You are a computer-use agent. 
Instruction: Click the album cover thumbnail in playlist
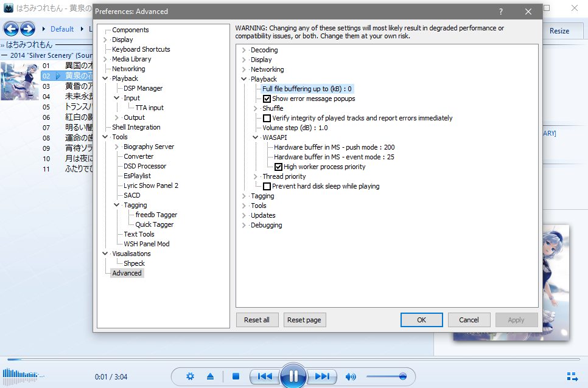coord(20,81)
